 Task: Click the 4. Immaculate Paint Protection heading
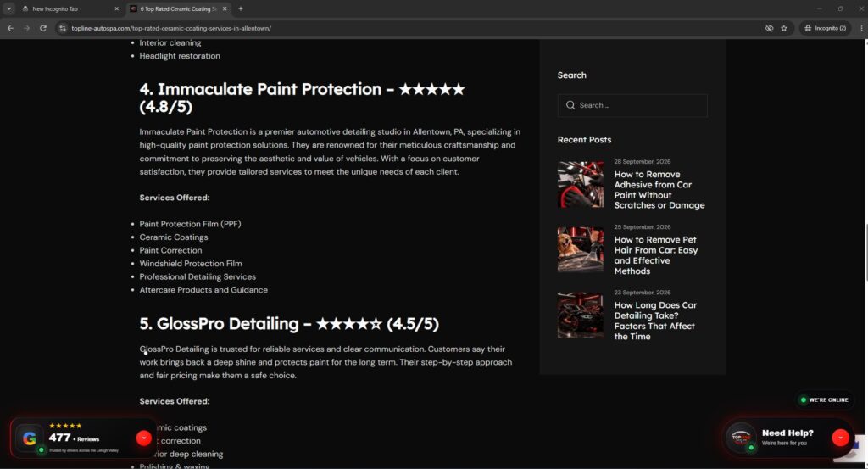coord(303,98)
